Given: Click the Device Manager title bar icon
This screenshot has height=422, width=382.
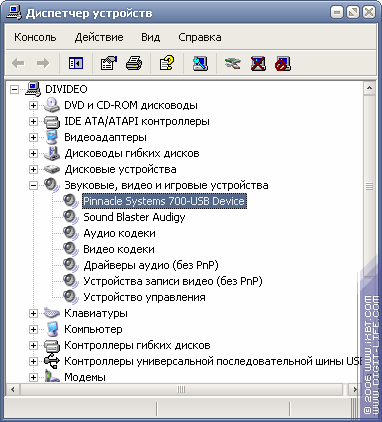Looking at the screenshot, I should [x=14, y=13].
